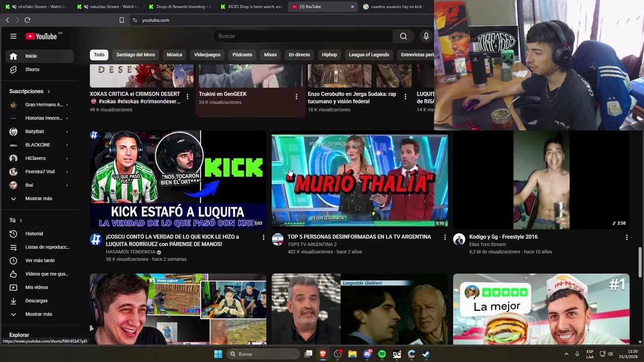
Task: Show hidden system tray icons
Action: pos(566,354)
